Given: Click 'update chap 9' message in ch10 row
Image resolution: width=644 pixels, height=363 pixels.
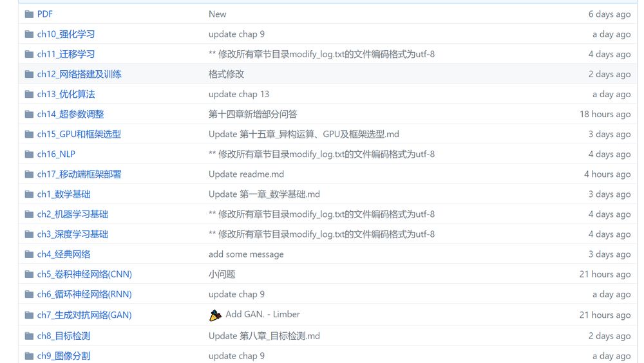Looking at the screenshot, I should coord(236,34).
